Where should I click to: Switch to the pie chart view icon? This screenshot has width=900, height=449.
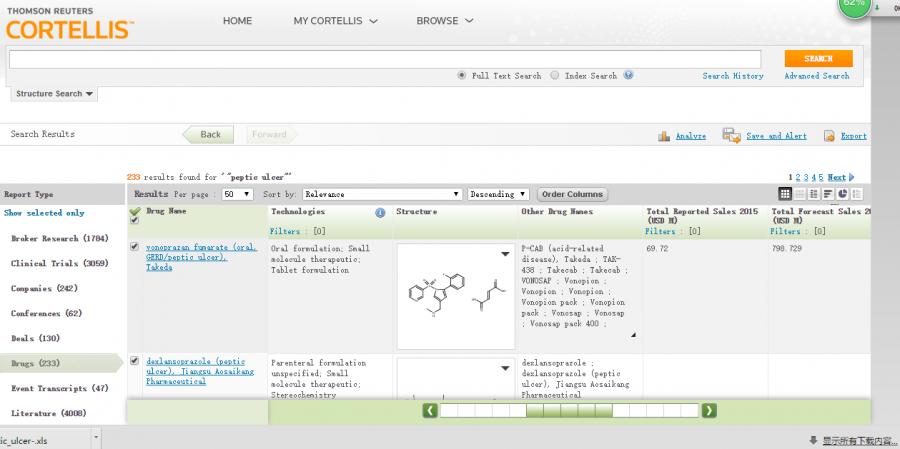(x=842, y=194)
